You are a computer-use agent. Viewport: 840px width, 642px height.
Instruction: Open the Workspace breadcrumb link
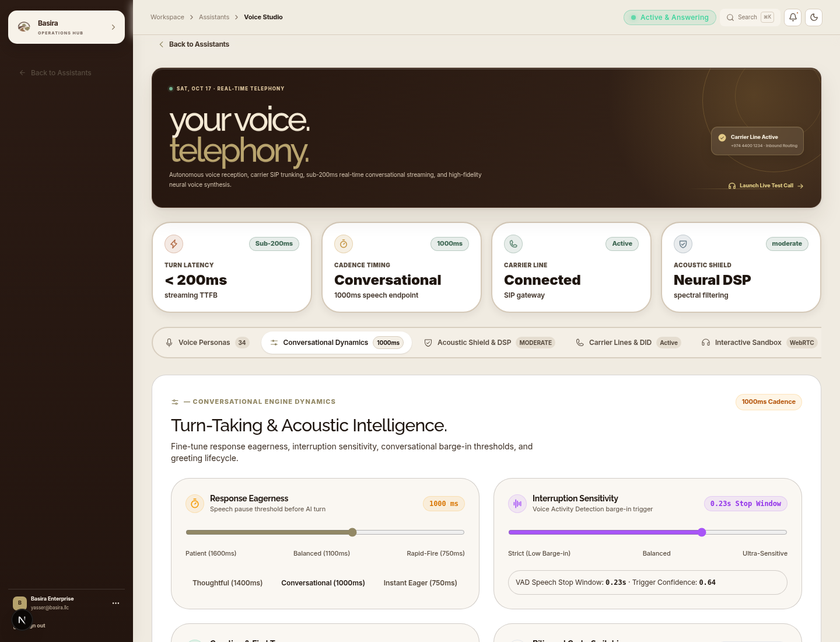coord(167,18)
